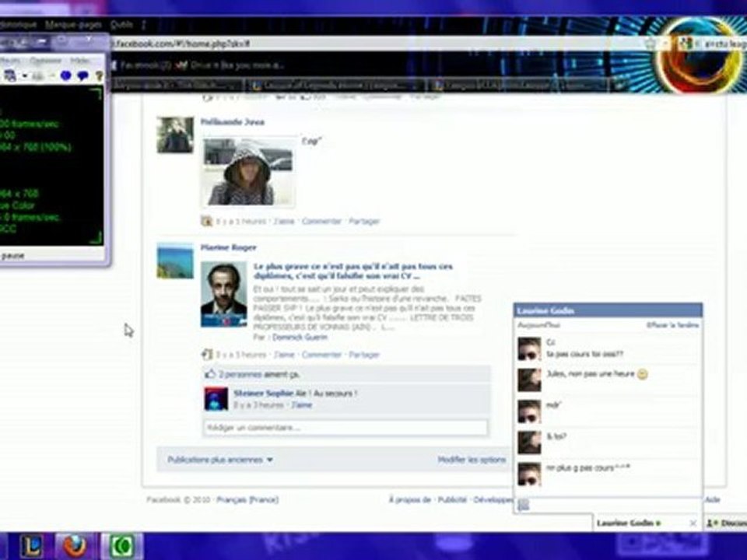
Task: Click the smiley emoticon in the 'Jules, non pas une heure' message
Action: click(x=642, y=374)
